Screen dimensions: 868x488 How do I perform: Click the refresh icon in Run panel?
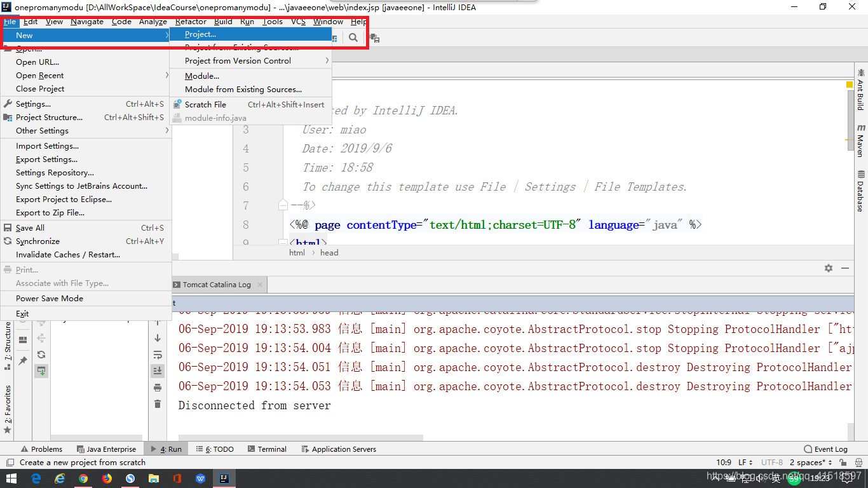pos(41,355)
